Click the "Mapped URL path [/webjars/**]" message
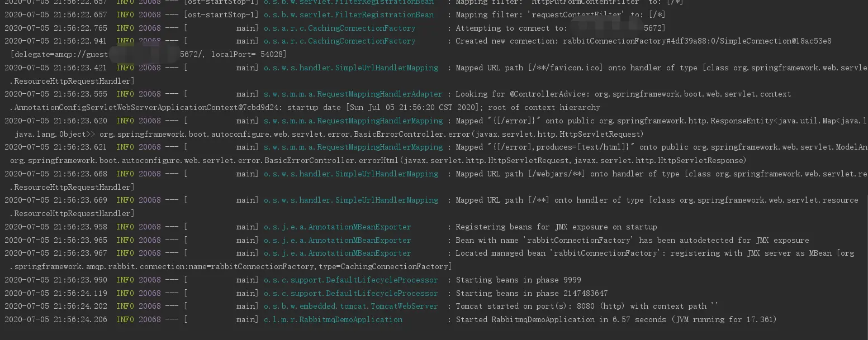868x340 pixels. point(661,174)
